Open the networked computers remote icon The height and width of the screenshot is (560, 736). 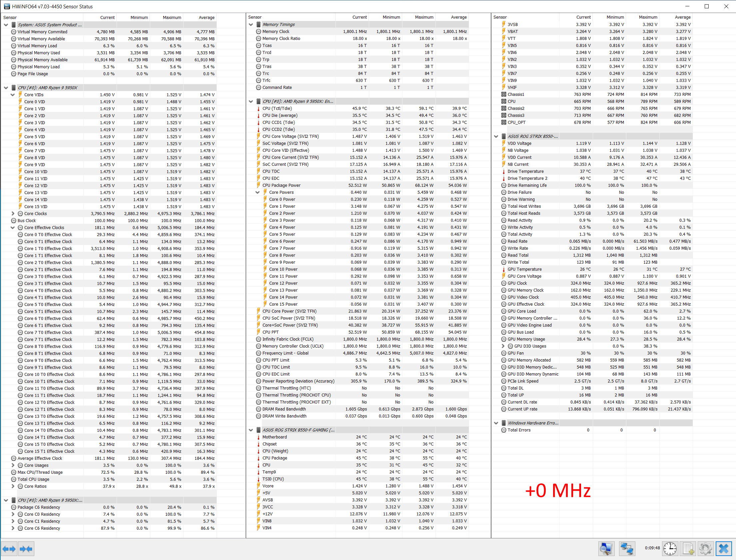(x=627, y=549)
